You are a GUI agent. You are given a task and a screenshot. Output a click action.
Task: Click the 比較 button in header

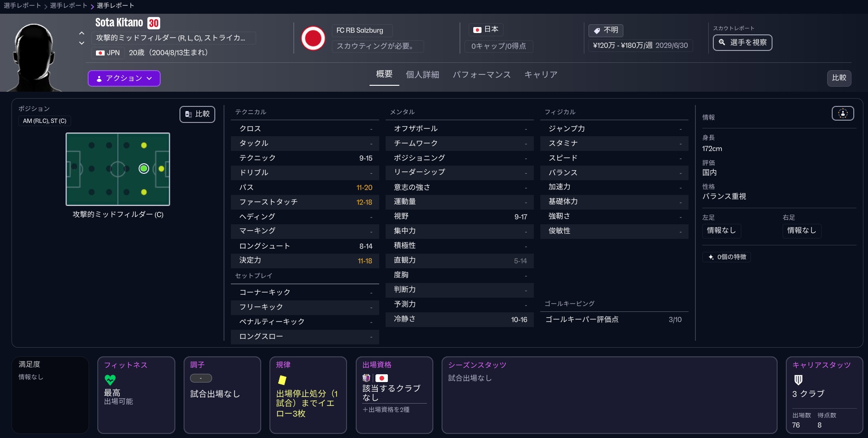click(839, 78)
